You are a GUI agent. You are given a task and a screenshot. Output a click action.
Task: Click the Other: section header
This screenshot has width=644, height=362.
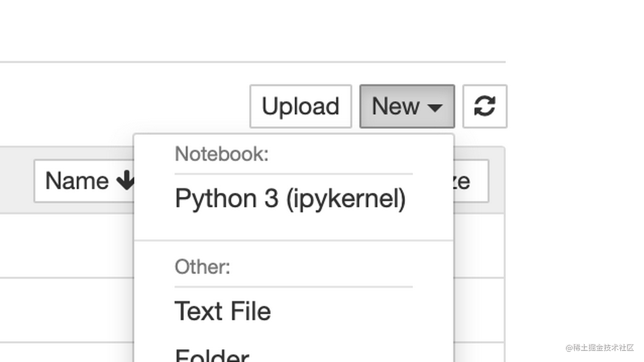tap(202, 267)
